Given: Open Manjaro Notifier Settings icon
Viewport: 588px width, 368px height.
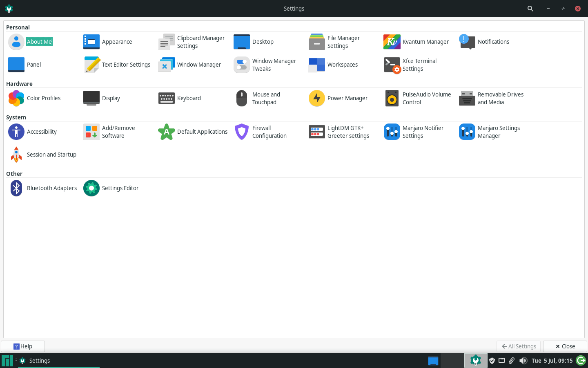Looking at the screenshot, I should tap(392, 132).
